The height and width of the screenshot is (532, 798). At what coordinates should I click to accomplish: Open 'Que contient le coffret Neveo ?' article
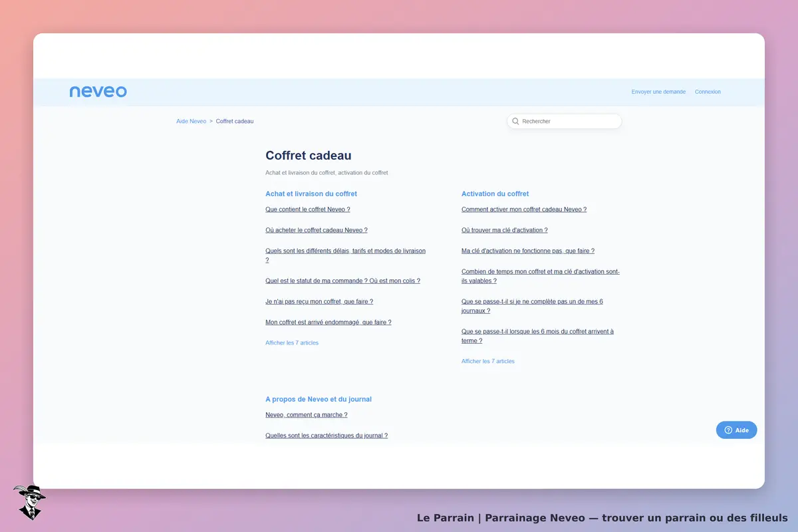(308, 209)
